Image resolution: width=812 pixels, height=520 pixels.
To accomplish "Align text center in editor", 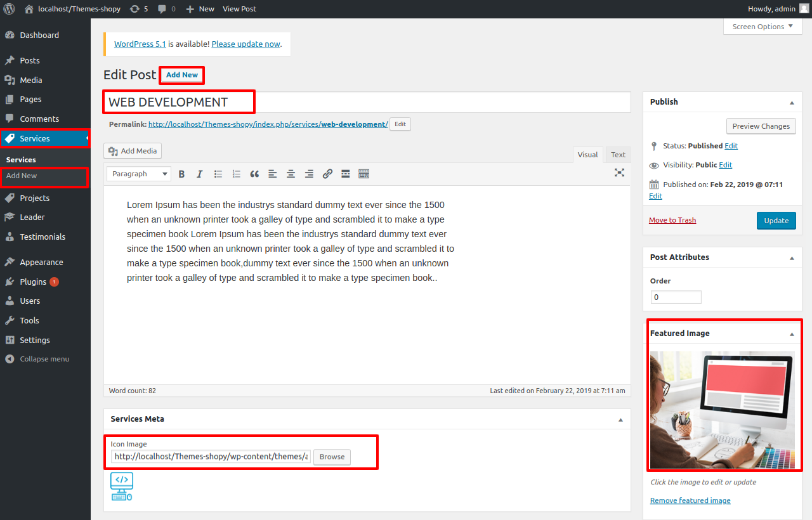I will 291,174.
